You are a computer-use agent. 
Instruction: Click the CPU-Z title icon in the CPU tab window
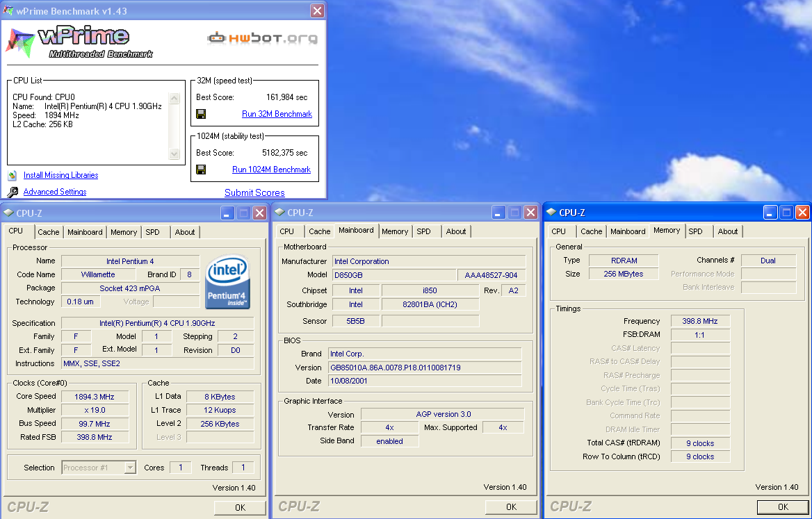8,213
